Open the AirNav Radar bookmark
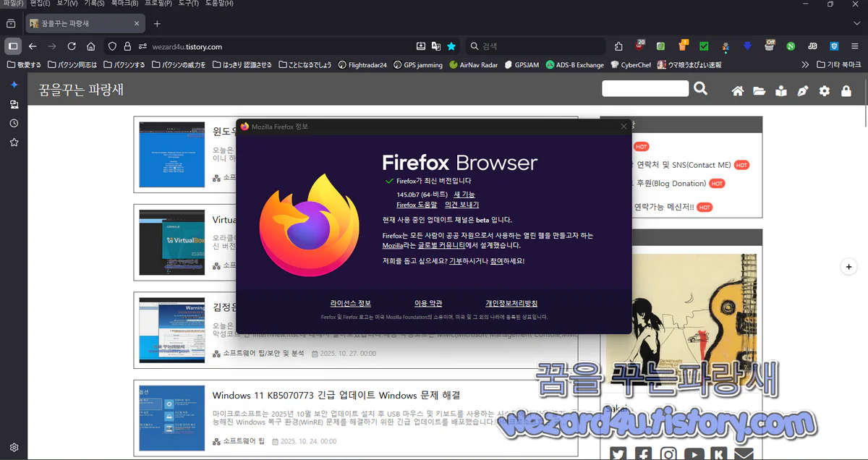The image size is (868, 460). point(474,64)
